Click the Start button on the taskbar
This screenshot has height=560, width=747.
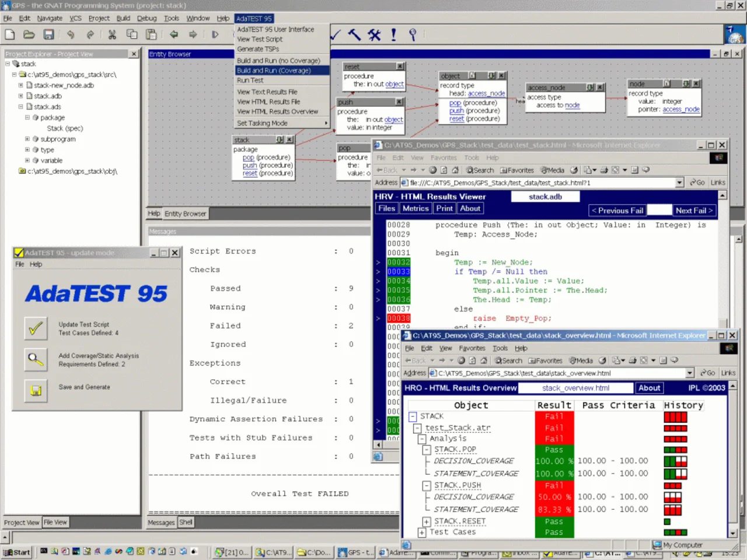[x=17, y=552]
